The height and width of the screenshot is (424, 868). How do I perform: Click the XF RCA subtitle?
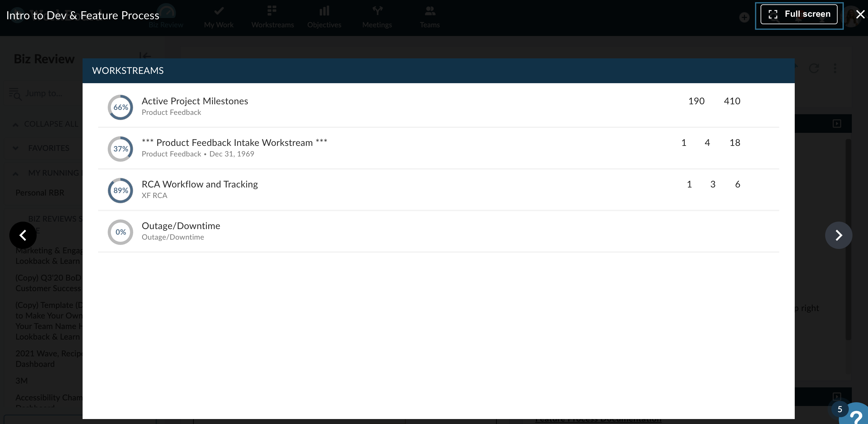pyautogui.click(x=154, y=195)
